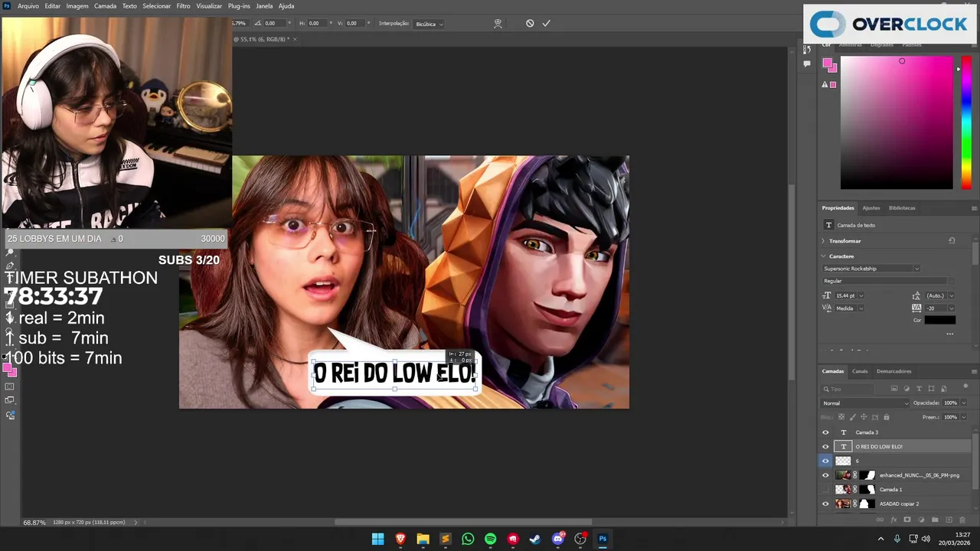Pick a color in the color field

point(897,122)
